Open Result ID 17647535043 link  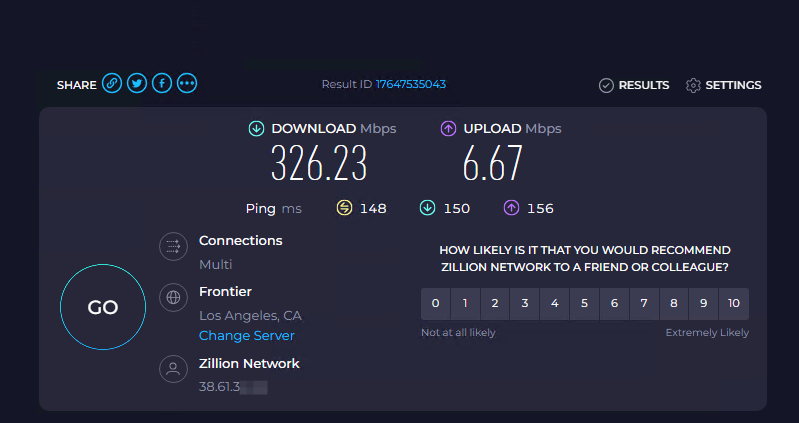click(x=410, y=85)
